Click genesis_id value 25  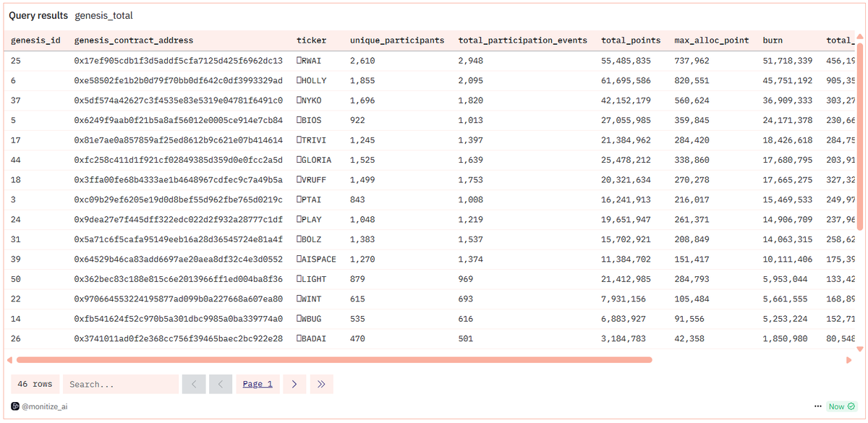coord(16,61)
